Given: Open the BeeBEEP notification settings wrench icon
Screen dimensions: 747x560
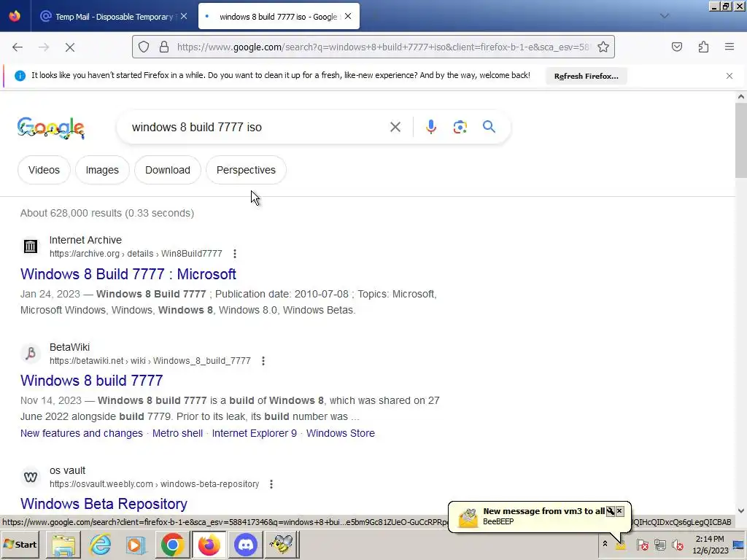Looking at the screenshot, I should tap(611, 511).
